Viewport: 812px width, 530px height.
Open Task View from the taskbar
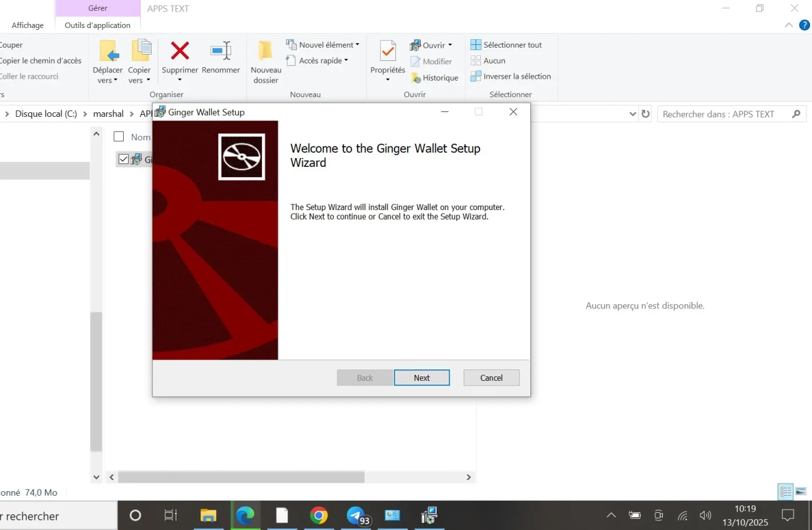171,515
